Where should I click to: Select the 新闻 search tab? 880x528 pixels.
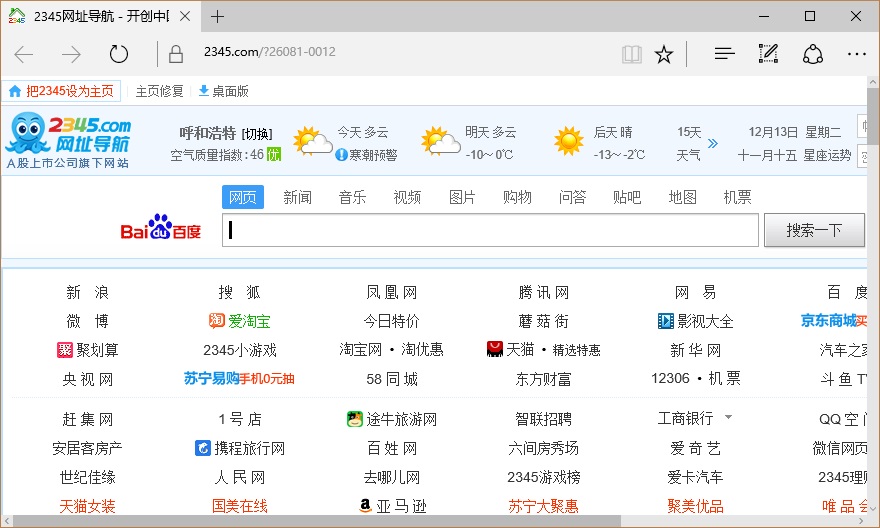pos(297,197)
